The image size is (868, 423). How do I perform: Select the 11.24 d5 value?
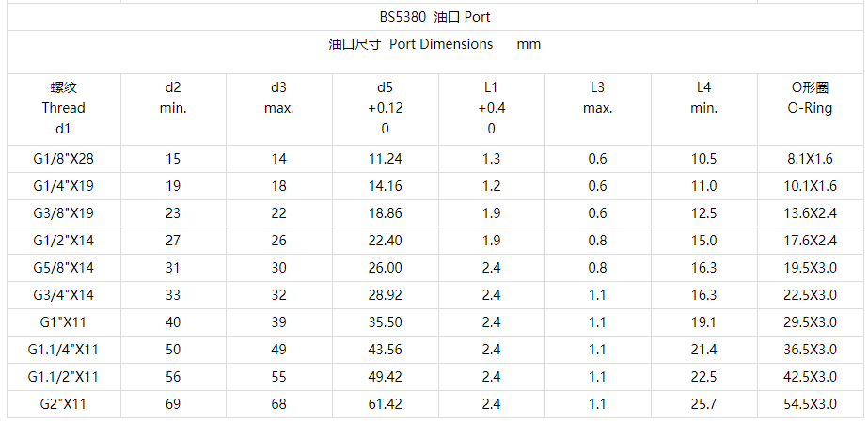coord(386,159)
